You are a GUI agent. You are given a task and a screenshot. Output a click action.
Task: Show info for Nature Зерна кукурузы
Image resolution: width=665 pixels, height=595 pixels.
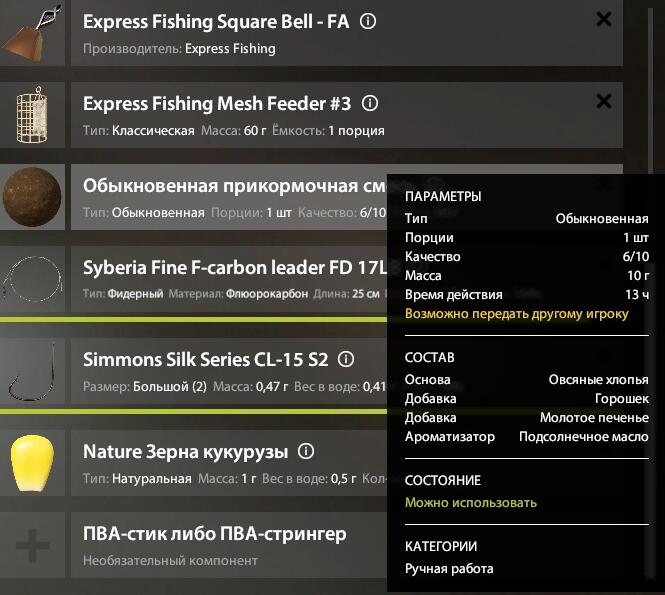pyautogui.click(x=306, y=451)
